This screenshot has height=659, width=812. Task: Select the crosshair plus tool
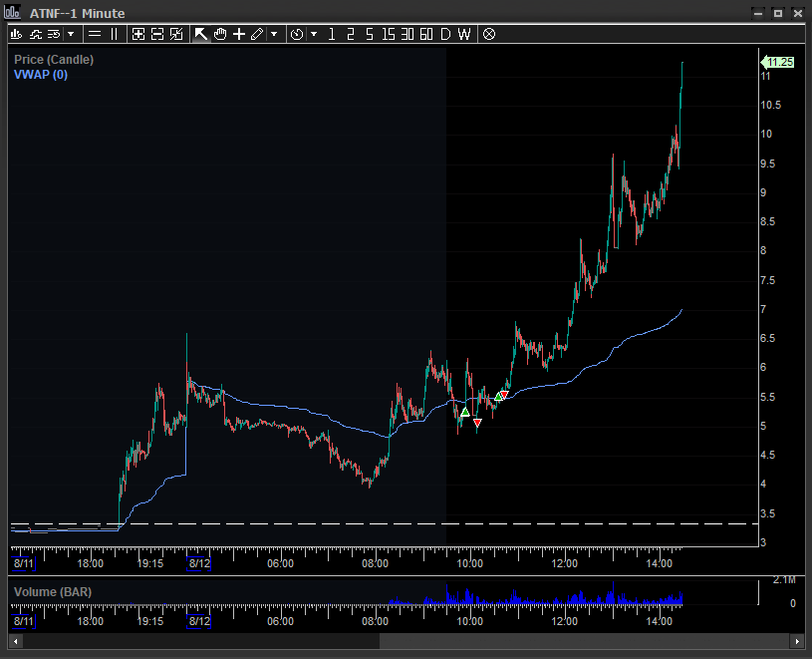[x=239, y=34]
